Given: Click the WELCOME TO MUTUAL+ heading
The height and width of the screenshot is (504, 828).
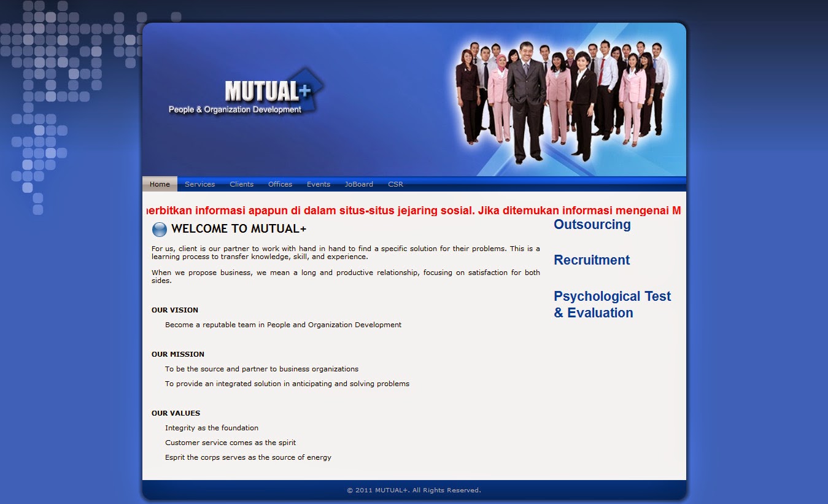Looking at the screenshot, I should point(239,229).
